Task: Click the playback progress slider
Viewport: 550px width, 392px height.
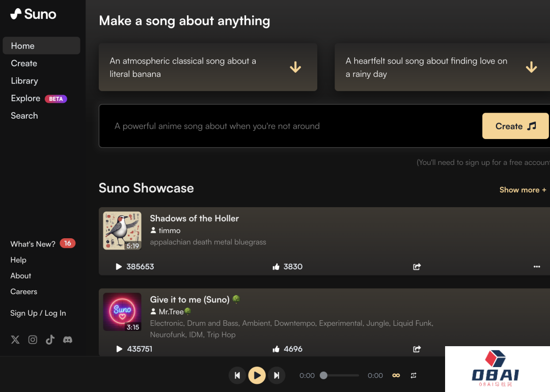Action: coord(340,375)
